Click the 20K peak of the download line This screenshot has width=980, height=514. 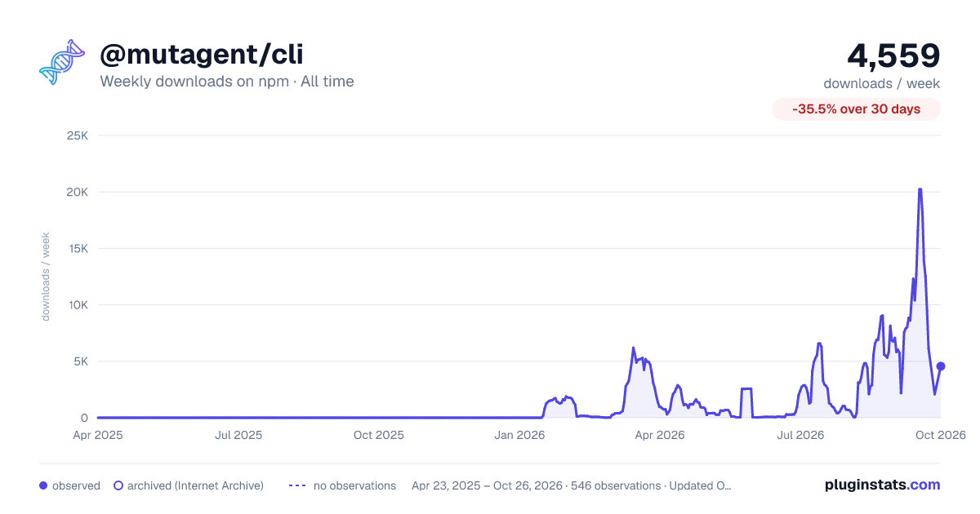click(920, 189)
